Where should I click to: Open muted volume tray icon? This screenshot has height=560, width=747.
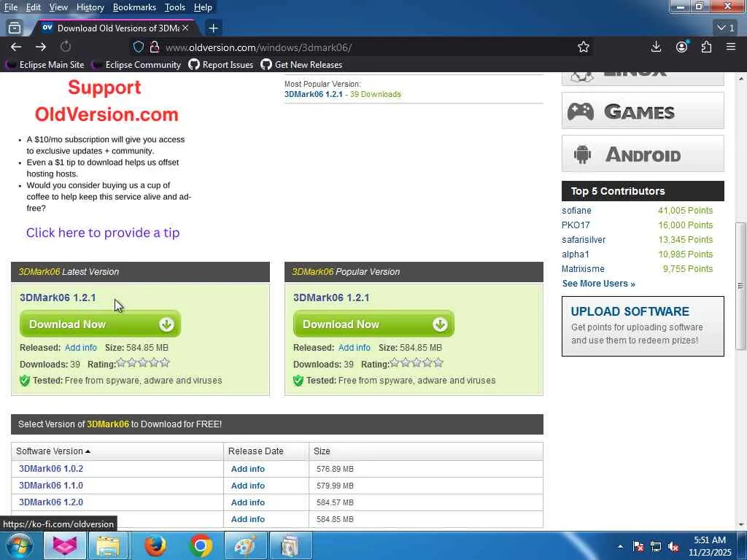coord(673,546)
